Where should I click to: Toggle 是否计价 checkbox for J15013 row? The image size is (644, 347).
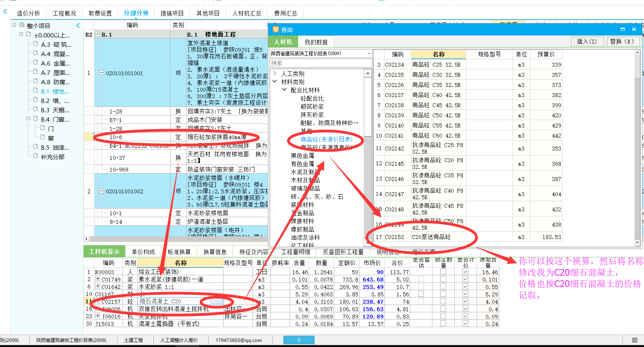click(x=465, y=323)
